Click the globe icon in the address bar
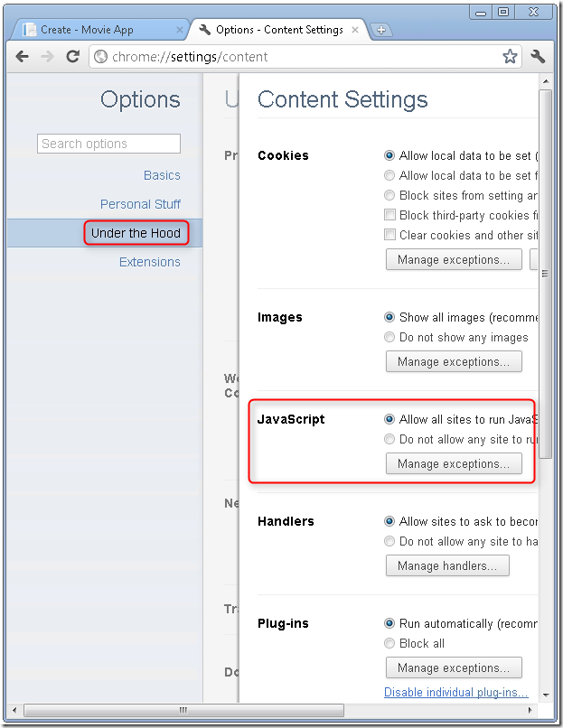This screenshot has width=563, height=728. point(102,57)
